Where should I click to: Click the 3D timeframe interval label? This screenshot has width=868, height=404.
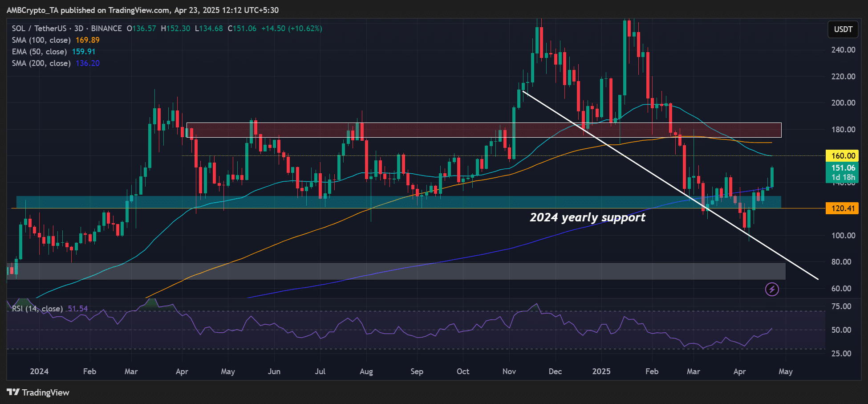(x=79, y=29)
